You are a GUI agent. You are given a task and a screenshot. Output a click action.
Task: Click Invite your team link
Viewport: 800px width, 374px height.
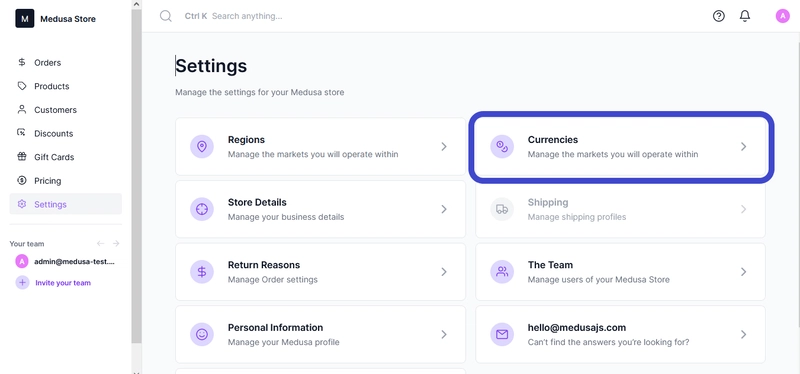pyautogui.click(x=63, y=282)
